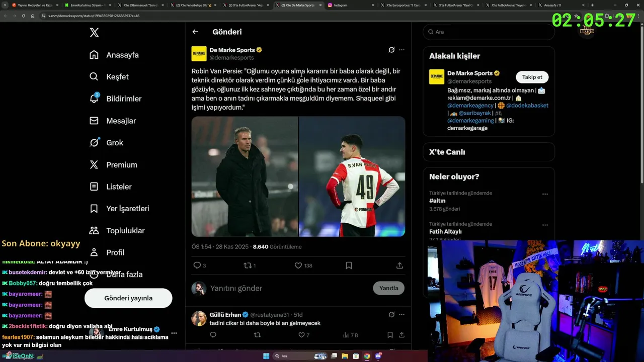Click Gönderi yayınla button
This screenshot has height=362, width=644.
(128, 298)
